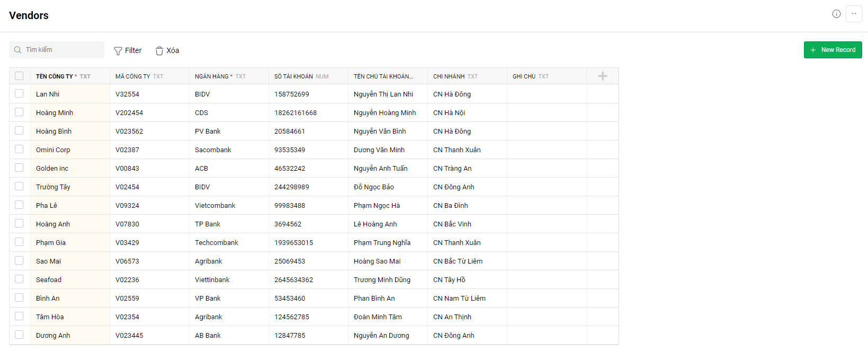Click the bank cell Techcombank
This screenshot has width=868, height=359.
229,242
